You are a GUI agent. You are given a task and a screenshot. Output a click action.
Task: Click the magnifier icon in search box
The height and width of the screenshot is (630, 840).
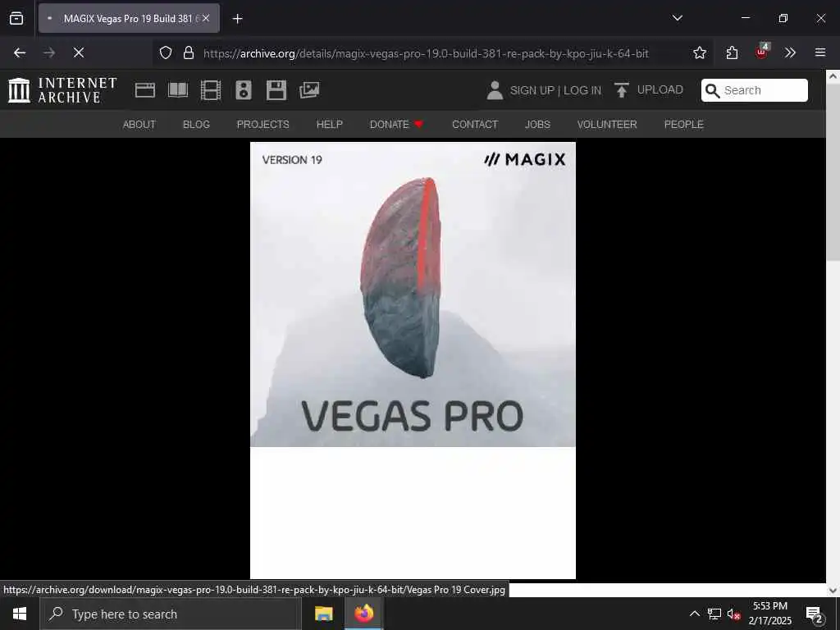[712, 90]
